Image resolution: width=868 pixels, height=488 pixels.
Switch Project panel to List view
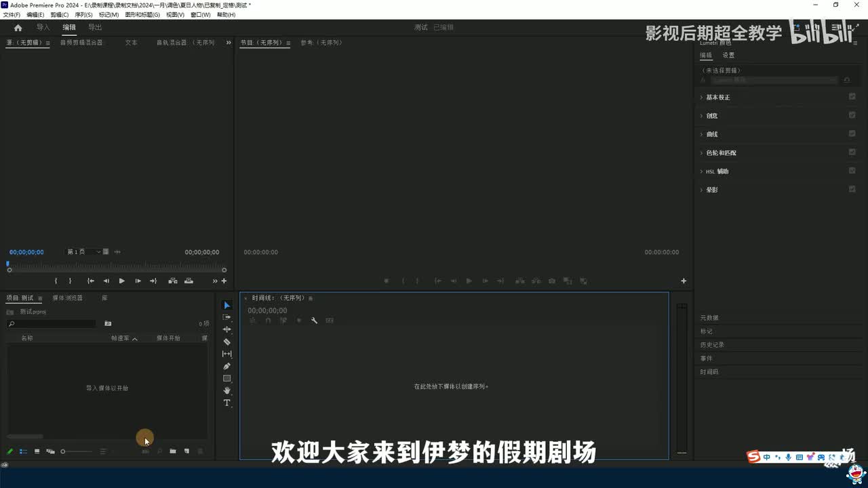pyautogui.click(x=23, y=451)
